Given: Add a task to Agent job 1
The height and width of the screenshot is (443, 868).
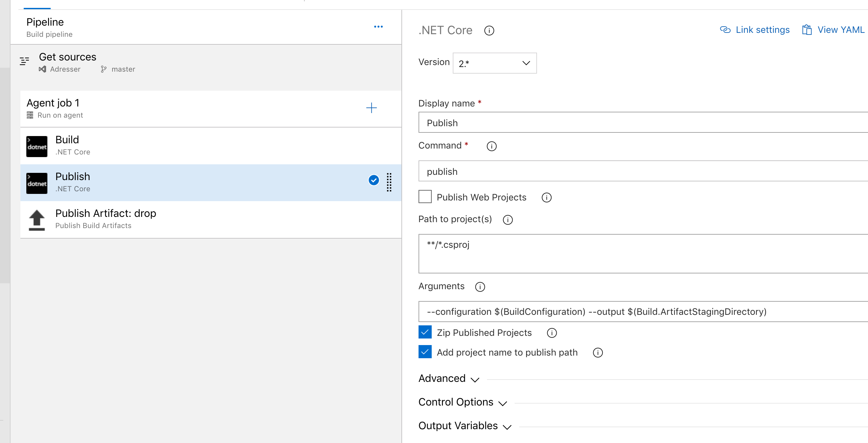Looking at the screenshot, I should click(x=371, y=108).
